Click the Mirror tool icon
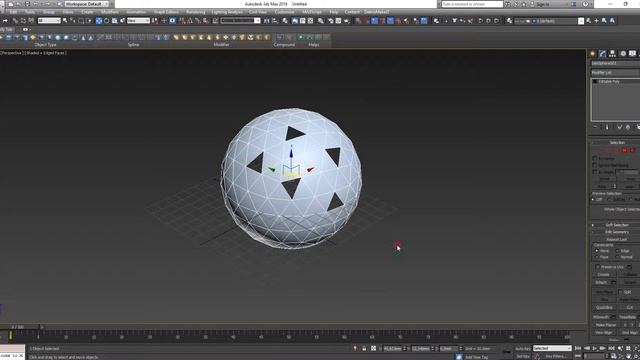640x360 pixels. click(x=267, y=20)
